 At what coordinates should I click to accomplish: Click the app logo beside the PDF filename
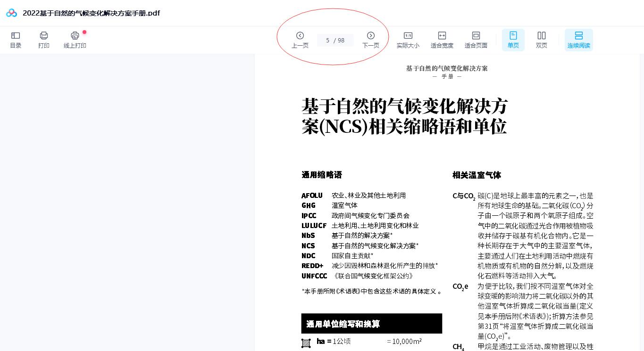(x=11, y=13)
